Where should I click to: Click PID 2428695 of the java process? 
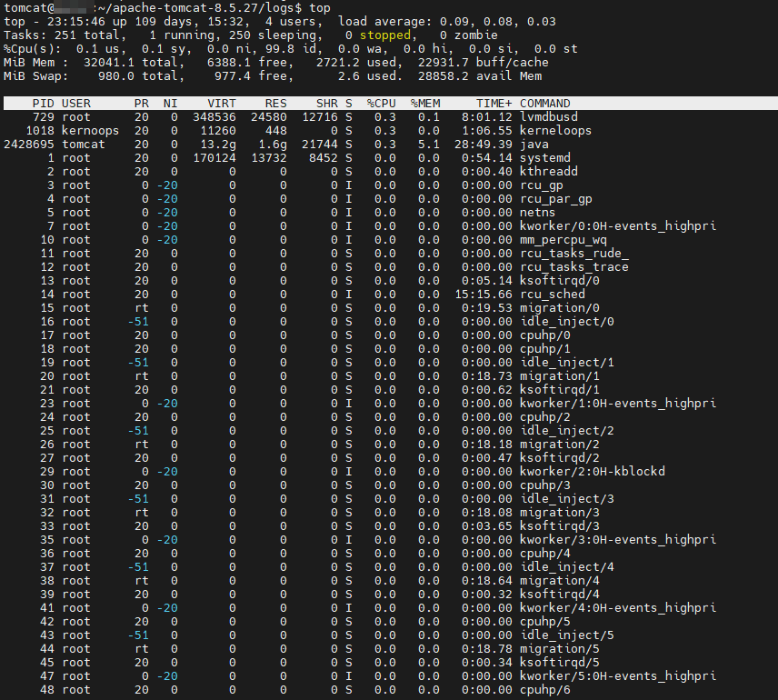click(x=29, y=145)
